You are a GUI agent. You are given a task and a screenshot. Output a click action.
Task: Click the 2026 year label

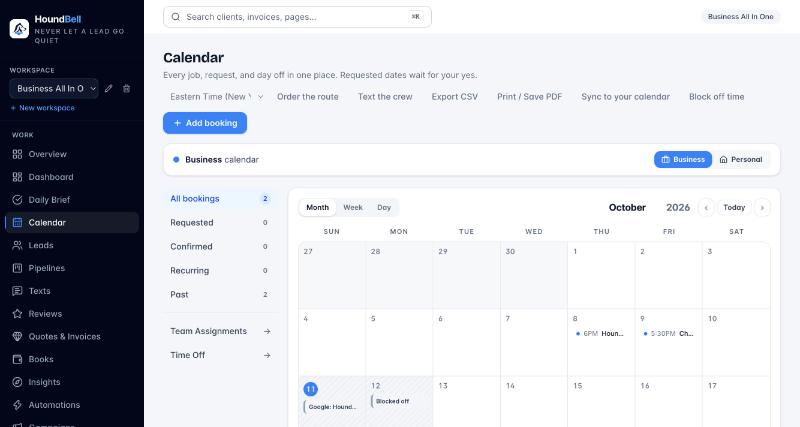(x=678, y=208)
